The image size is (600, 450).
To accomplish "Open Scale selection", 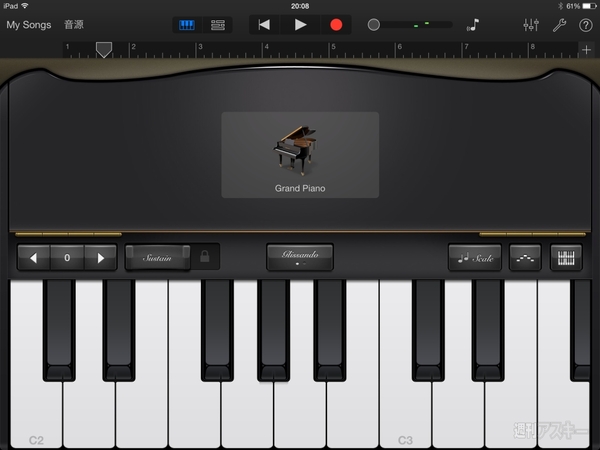I will pos(475,258).
